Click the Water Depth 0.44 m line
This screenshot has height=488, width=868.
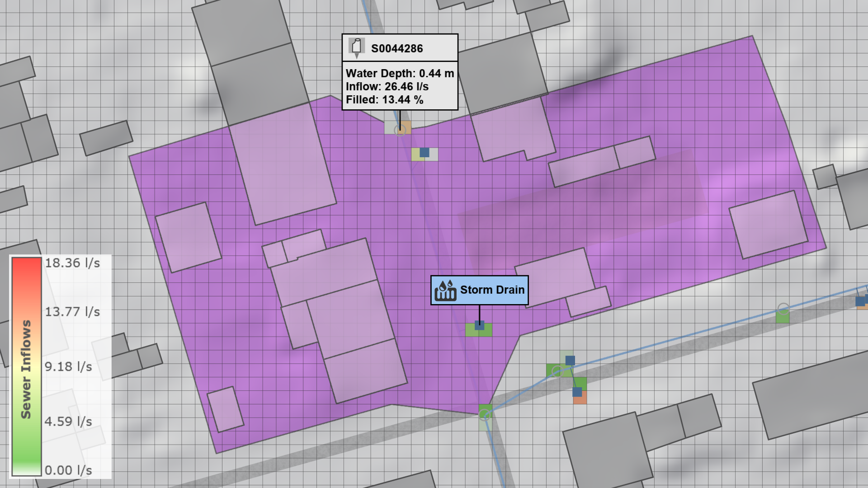400,73
